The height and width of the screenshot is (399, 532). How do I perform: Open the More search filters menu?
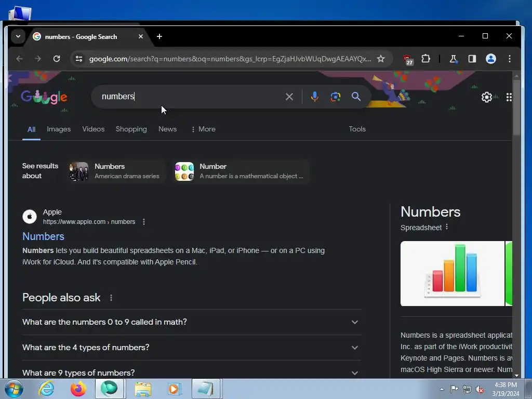[203, 129]
